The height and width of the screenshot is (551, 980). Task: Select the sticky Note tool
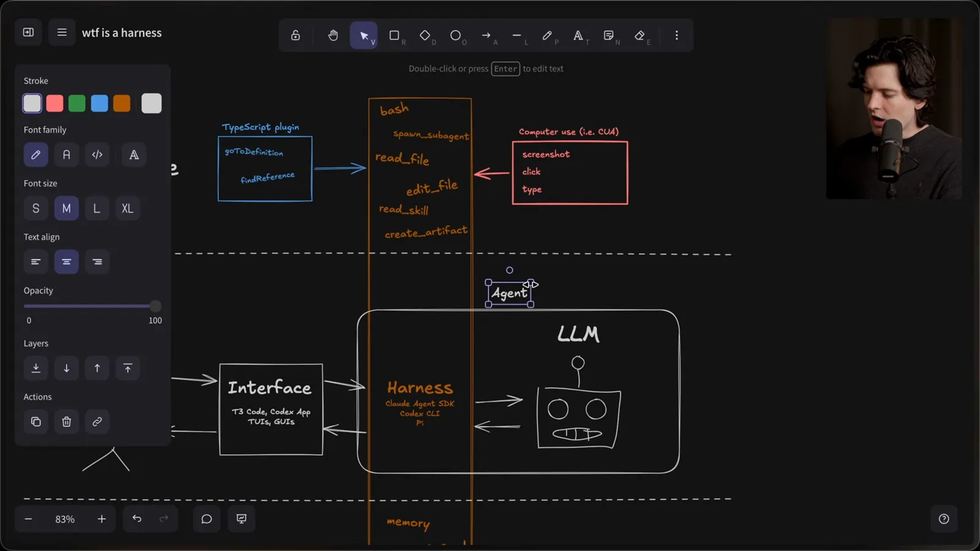pos(609,36)
